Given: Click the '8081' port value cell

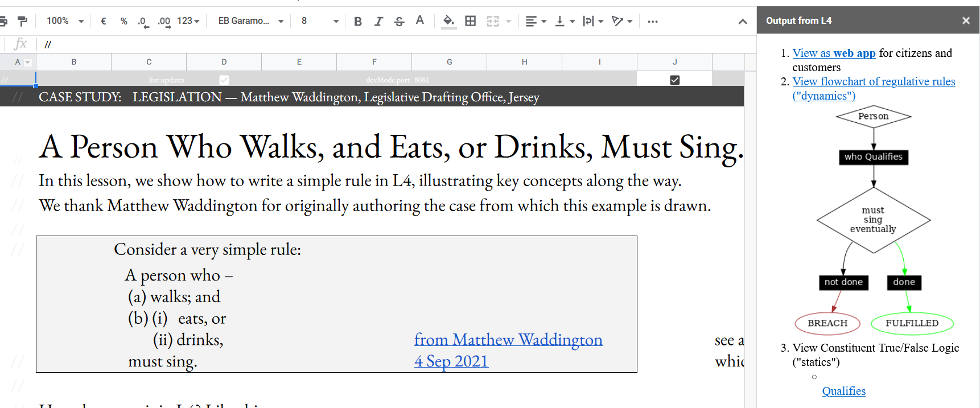Looking at the screenshot, I should [x=422, y=80].
